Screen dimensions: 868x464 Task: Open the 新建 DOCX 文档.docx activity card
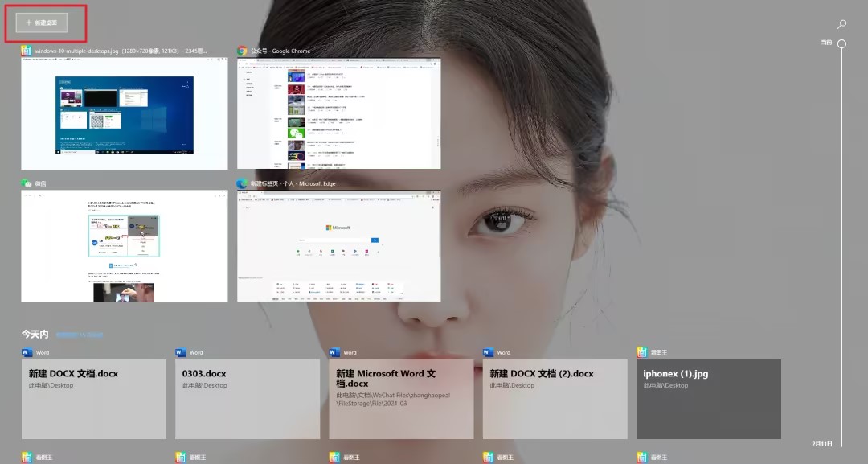pos(93,399)
